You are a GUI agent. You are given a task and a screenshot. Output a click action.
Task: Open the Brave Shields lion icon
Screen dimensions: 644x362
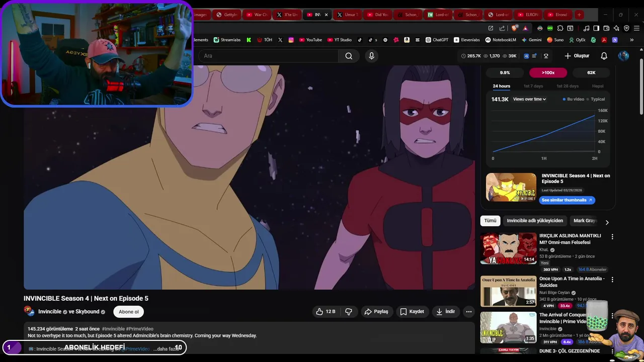coord(514,28)
